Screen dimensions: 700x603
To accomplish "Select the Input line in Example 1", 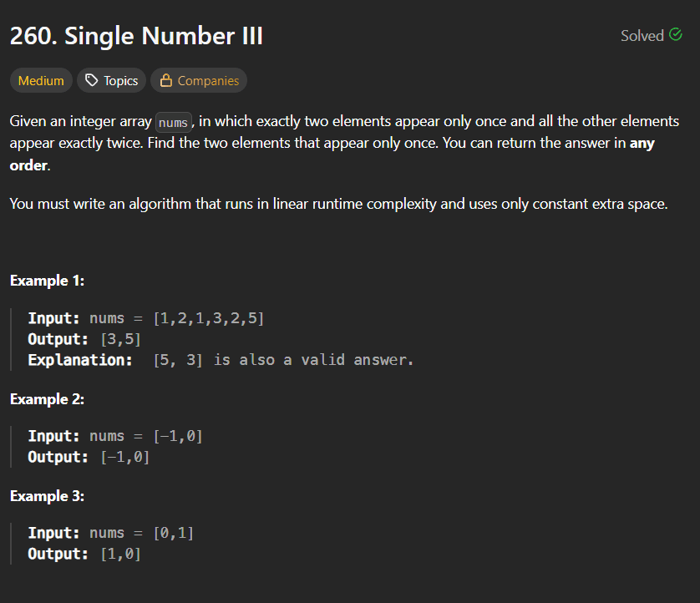I will tap(145, 317).
